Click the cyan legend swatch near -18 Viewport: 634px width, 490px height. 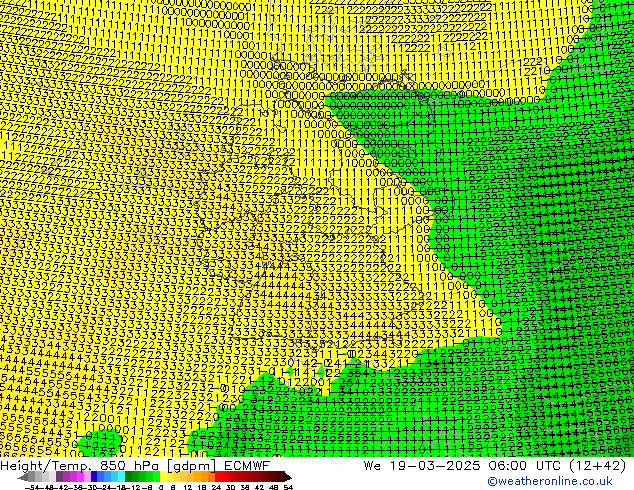[x=121, y=476]
